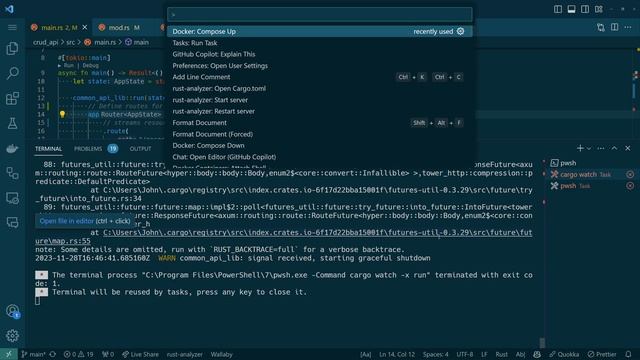Open changes compare icon in editor toolbar
The image size is (640, 360).
[600, 27]
